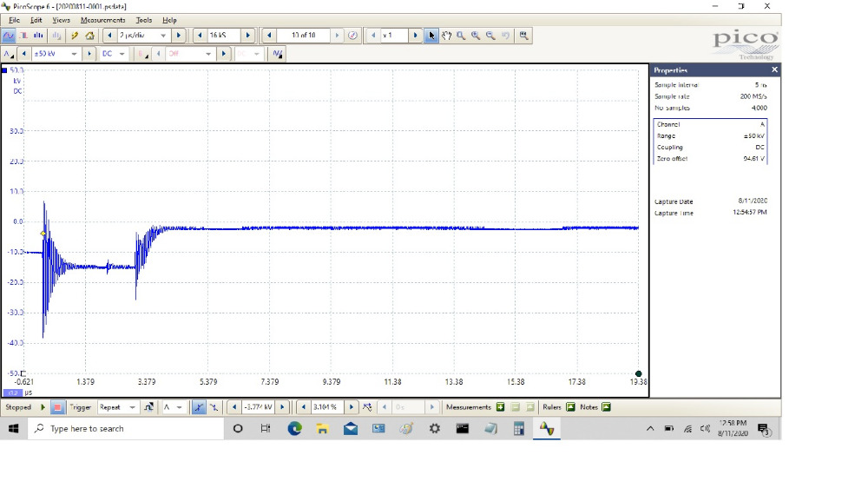Go to previous waveform buffer
This screenshot has height=488, width=868.
pyautogui.click(x=270, y=36)
